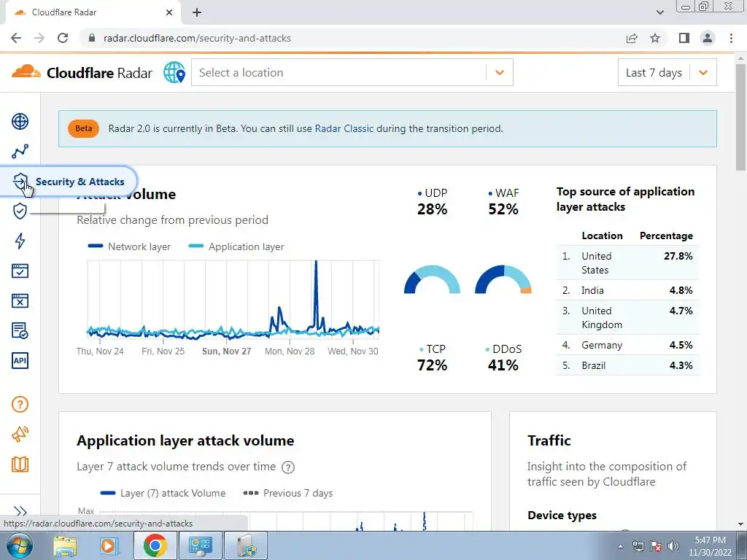747x560 pixels.
Task: Open the API sidebar icon
Action: coord(20,360)
